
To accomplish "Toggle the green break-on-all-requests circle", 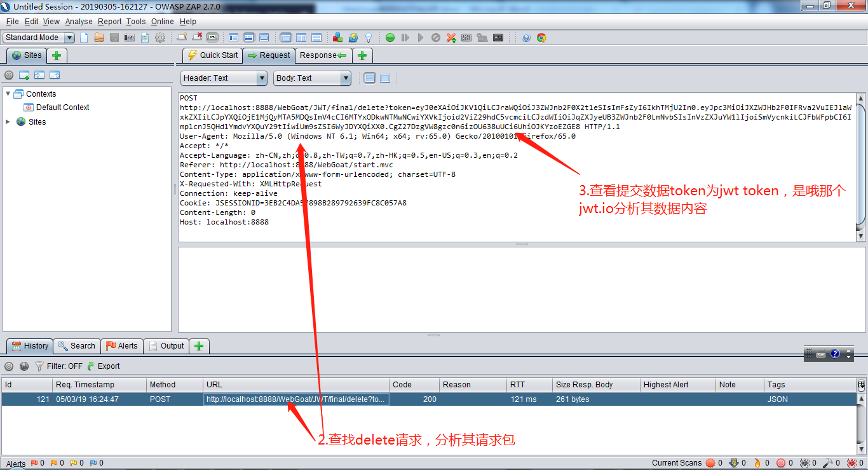I will coord(390,38).
